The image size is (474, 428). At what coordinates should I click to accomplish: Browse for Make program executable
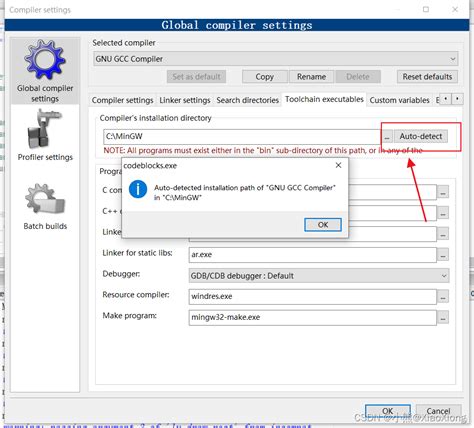click(443, 318)
